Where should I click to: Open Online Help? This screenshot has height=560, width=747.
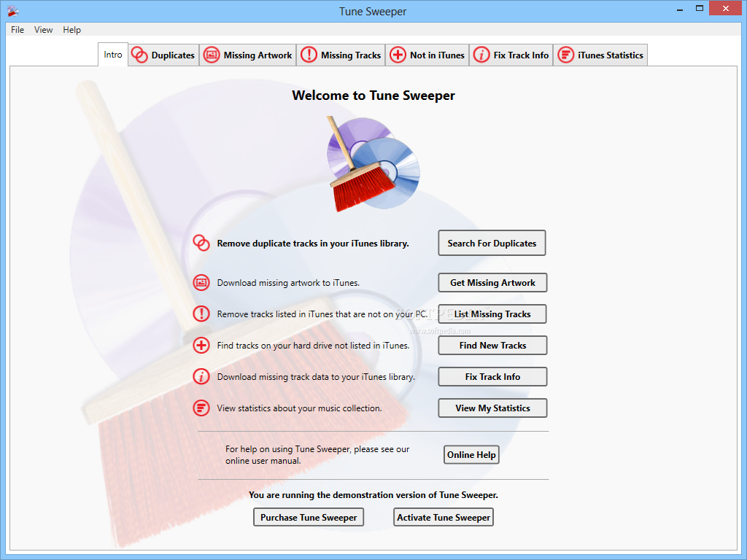tap(471, 455)
